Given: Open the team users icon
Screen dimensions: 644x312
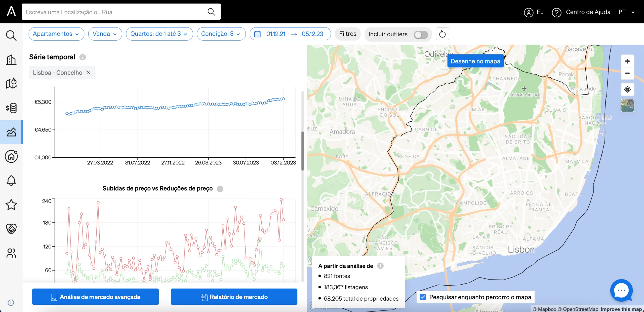Looking at the screenshot, I should click(11, 253).
